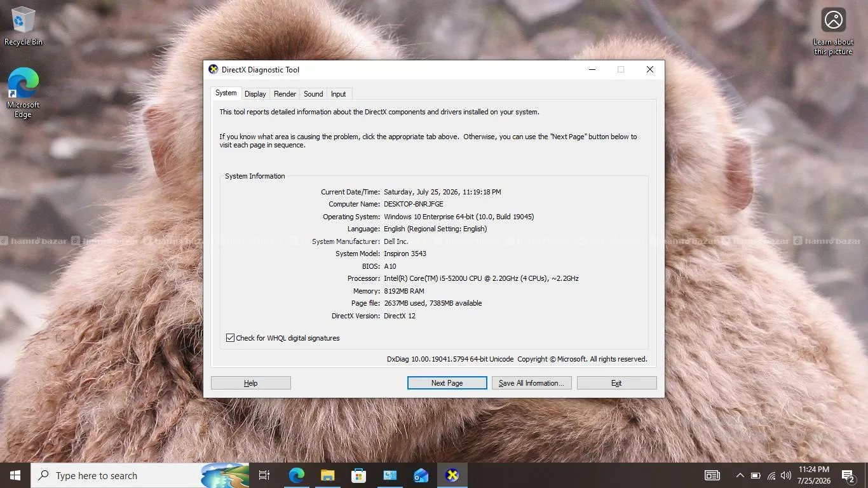Minimize the DirectX Diagnostic Tool window
Viewport: 868px width, 488px height.
(x=592, y=70)
